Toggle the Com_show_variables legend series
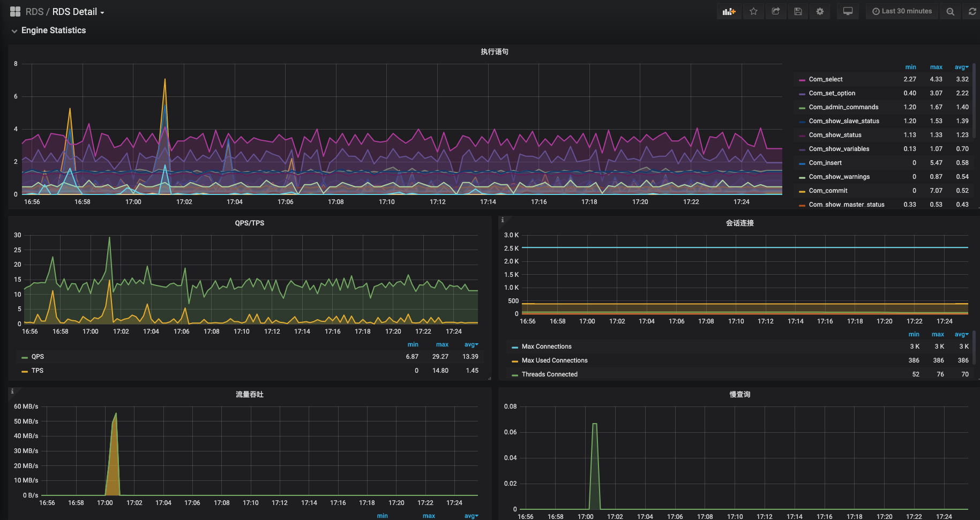The width and height of the screenshot is (980, 520). point(839,149)
